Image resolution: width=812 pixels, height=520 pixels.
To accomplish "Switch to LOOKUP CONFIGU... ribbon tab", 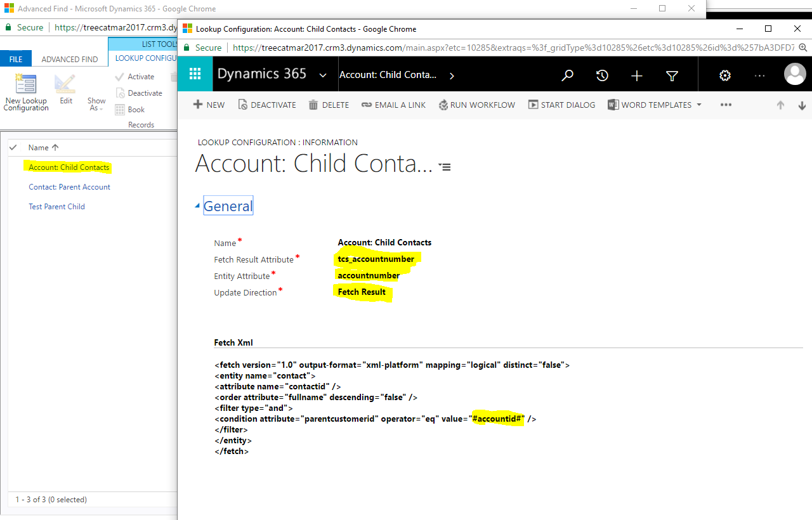I will tap(145, 58).
